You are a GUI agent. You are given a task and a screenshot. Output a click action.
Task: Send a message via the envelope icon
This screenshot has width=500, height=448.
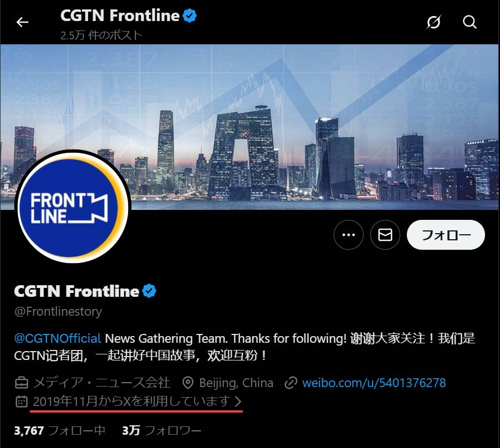[x=385, y=235]
